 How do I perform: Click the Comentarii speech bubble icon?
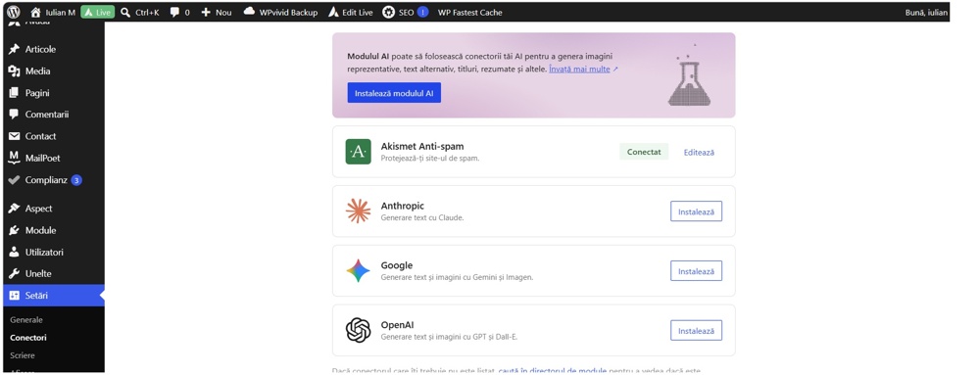(x=15, y=115)
